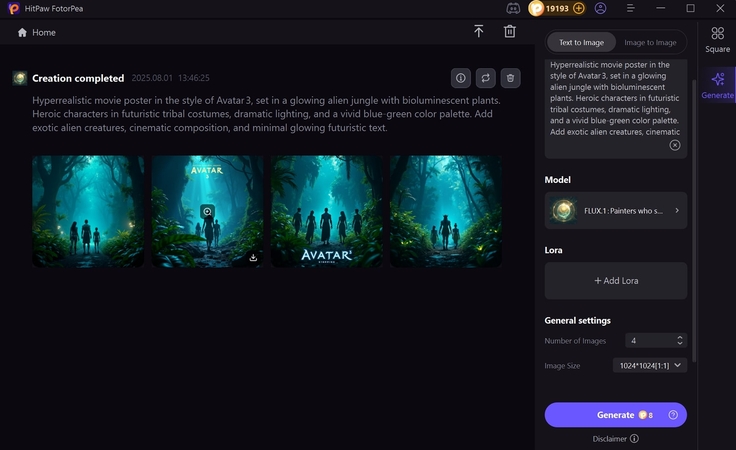736x450 pixels.
Task: Open the FLUX.1 model selector
Action: [x=615, y=211]
